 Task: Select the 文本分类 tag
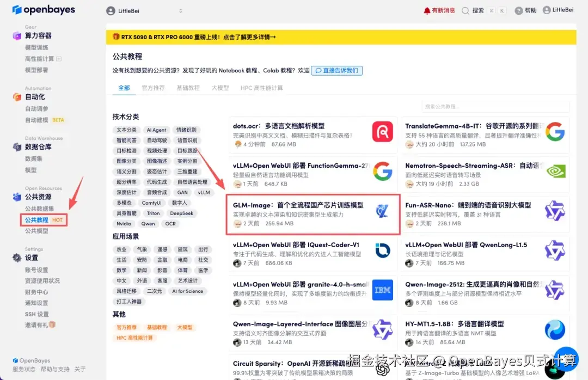126,130
